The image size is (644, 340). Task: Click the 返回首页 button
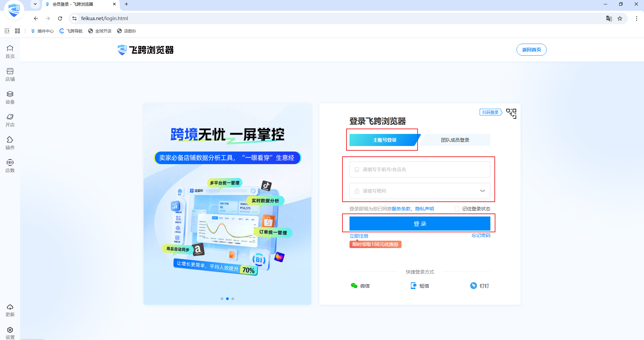pos(532,50)
